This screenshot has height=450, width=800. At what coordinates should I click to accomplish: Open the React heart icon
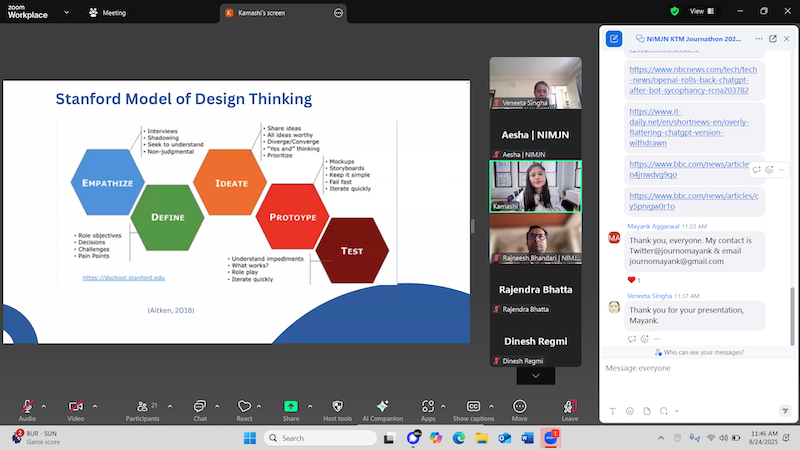[244, 406]
